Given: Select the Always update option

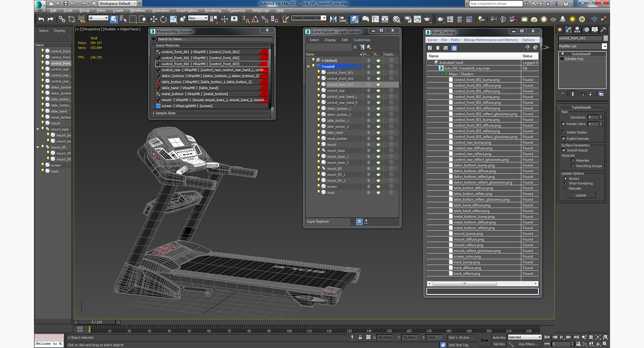Looking at the screenshot, I should (566, 178).
